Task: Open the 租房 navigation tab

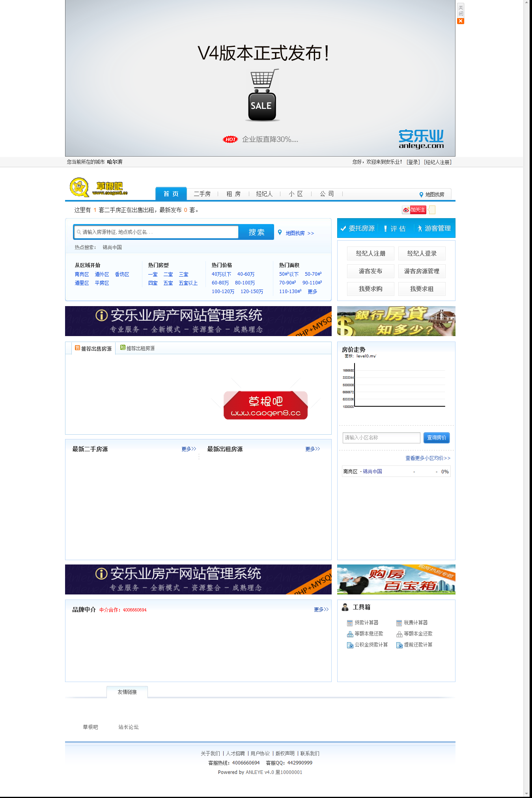Action: coord(233,194)
